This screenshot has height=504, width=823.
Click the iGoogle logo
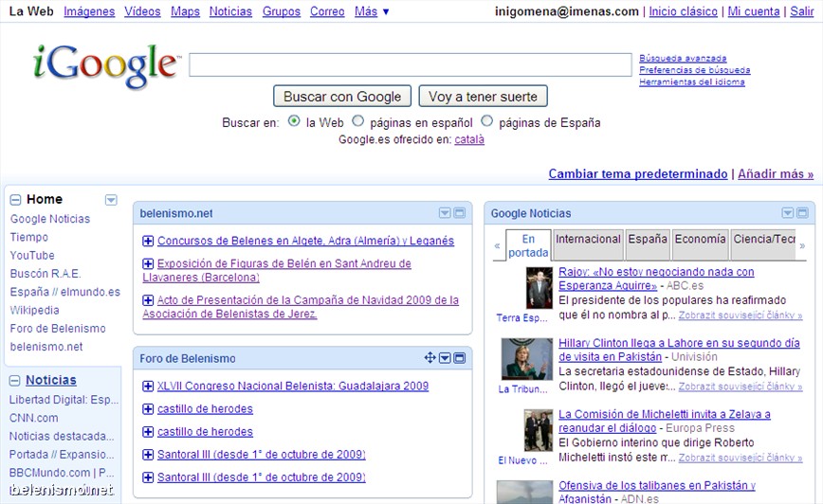(106, 65)
